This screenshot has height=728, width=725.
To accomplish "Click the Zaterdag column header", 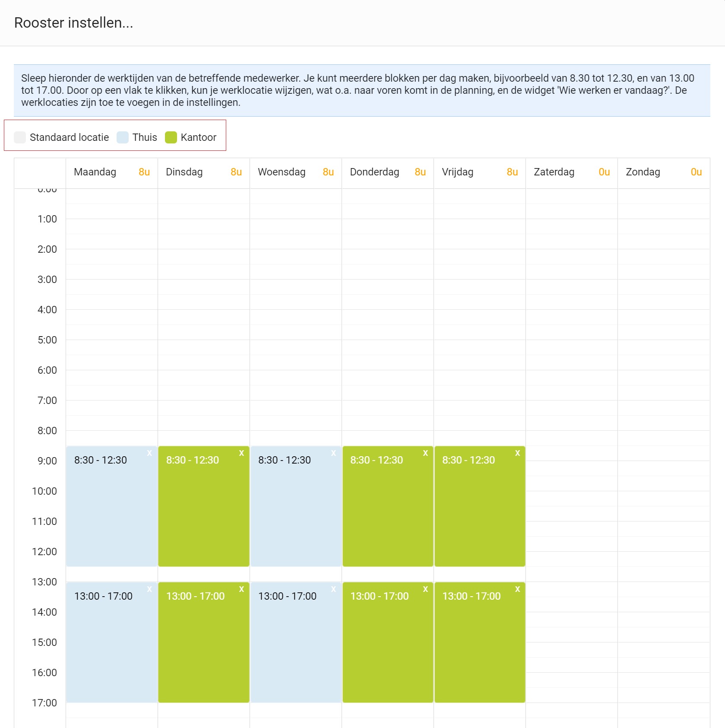I will coord(572,172).
